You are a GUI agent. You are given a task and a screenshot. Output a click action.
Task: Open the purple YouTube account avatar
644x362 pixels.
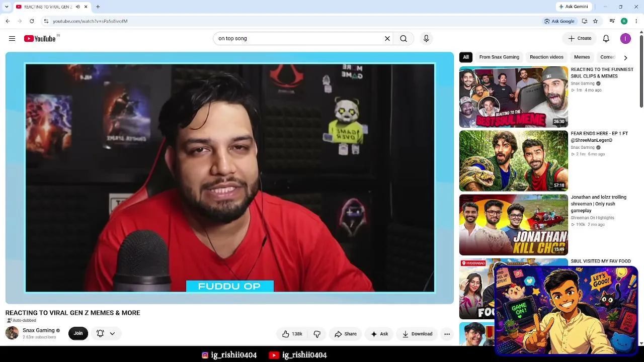pos(625,39)
